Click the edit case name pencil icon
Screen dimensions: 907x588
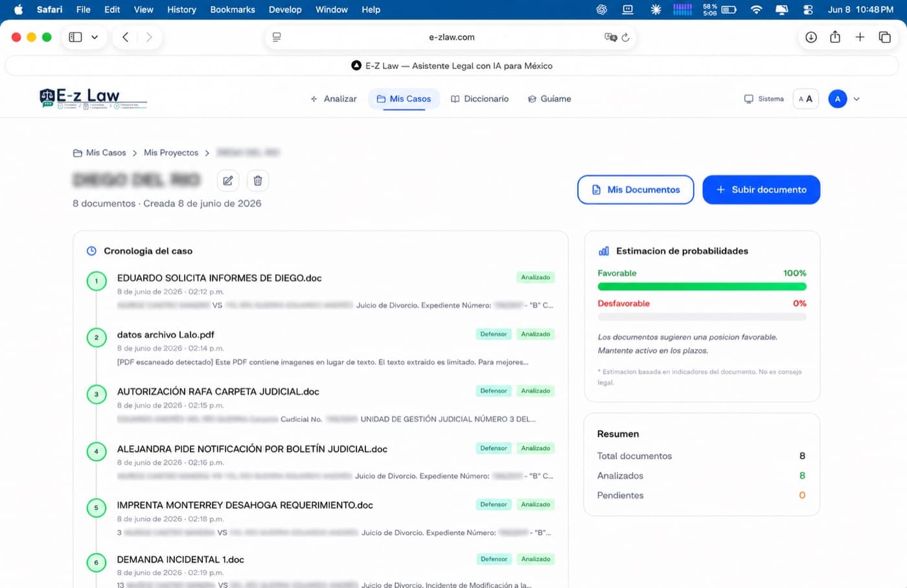coord(228,181)
